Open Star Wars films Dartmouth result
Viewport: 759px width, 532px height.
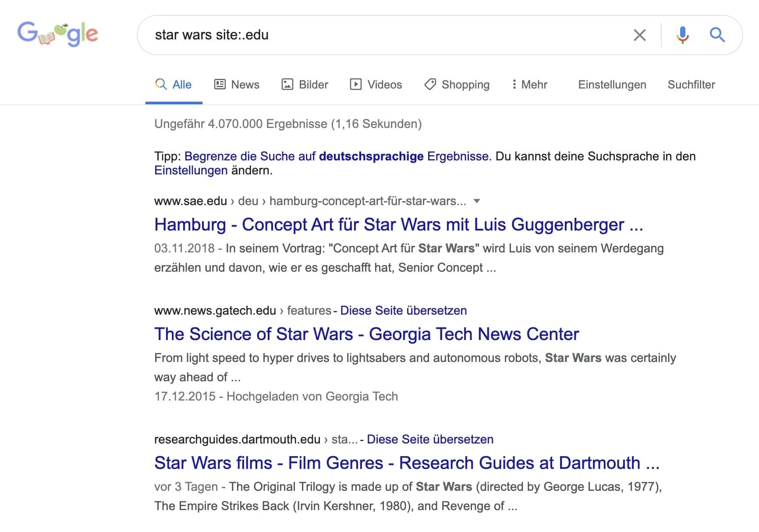coord(406,463)
